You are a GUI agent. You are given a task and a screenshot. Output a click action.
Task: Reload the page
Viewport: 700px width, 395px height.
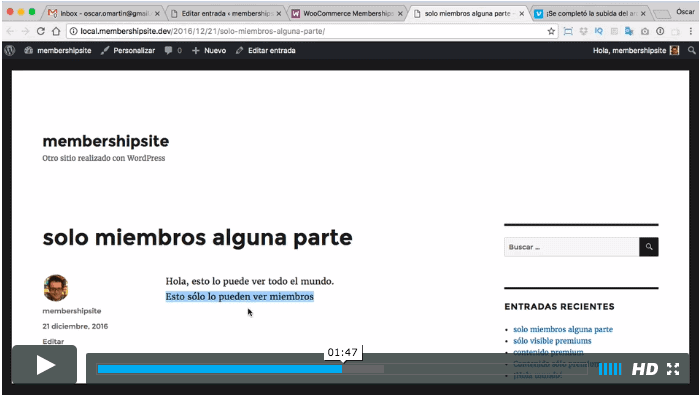click(41, 31)
